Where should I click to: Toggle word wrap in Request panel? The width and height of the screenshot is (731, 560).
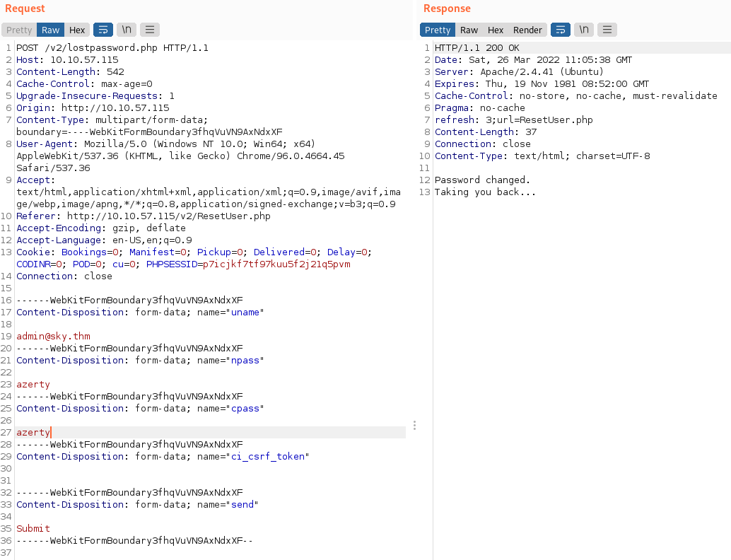(x=103, y=30)
